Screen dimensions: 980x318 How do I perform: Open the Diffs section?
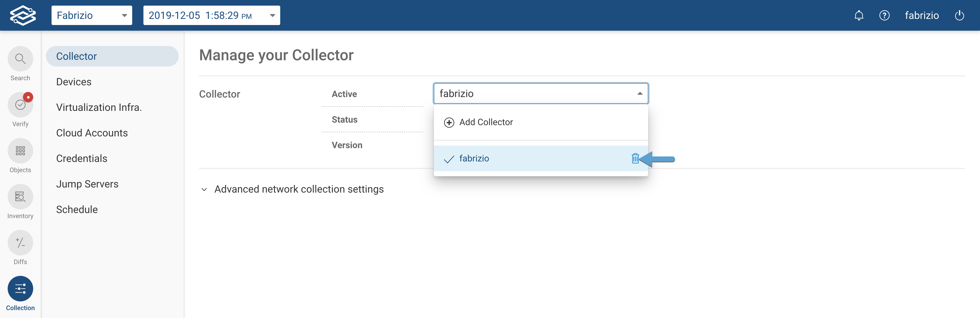click(20, 243)
